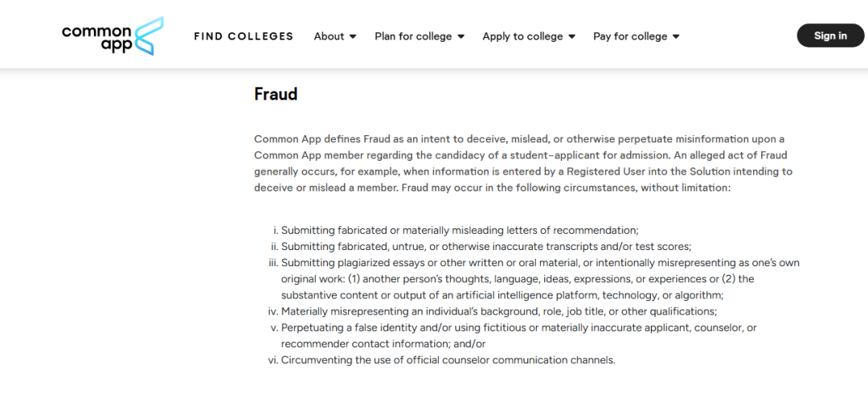Screen dimensions: 868x398
Task: Expand the Pay for college dropdown arrow
Action: (676, 36)
